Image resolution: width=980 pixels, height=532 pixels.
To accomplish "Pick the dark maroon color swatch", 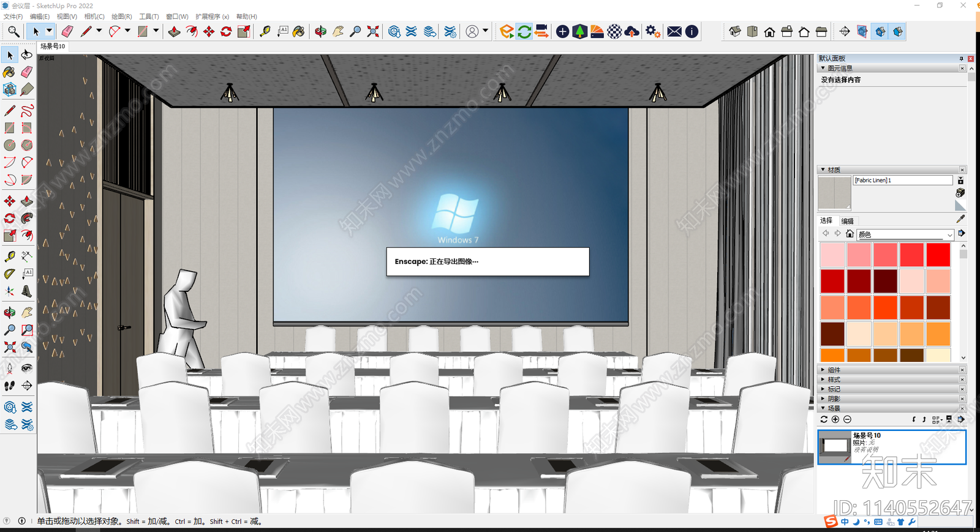I will (885, 281).
